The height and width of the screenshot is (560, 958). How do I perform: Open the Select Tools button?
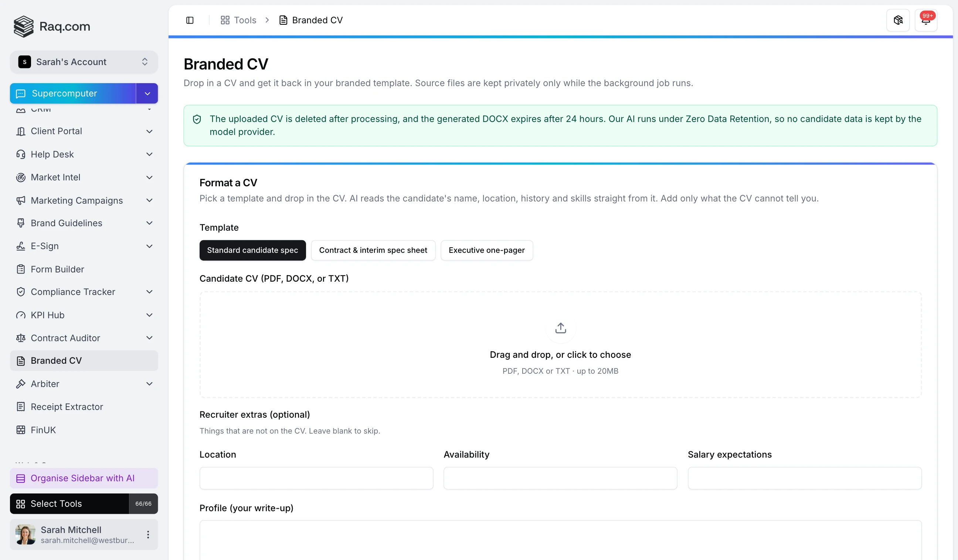[x=69, y=504]
